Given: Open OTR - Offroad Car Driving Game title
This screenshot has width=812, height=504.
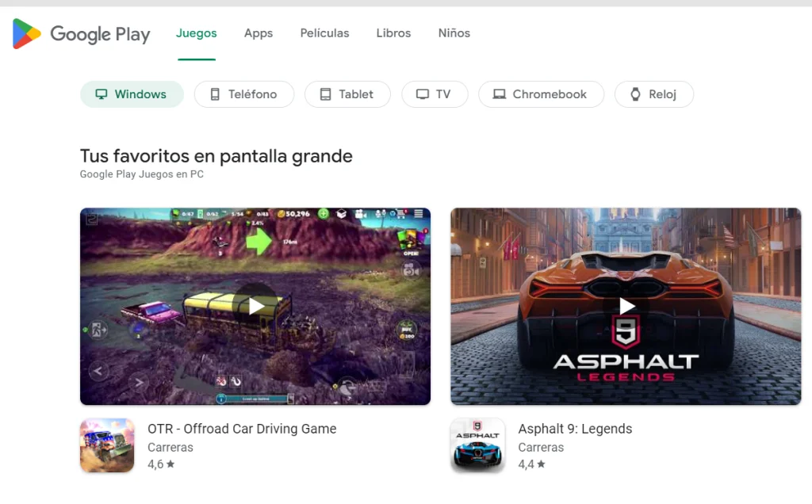Looking at the screenshot, I should [x=242, y=429].
